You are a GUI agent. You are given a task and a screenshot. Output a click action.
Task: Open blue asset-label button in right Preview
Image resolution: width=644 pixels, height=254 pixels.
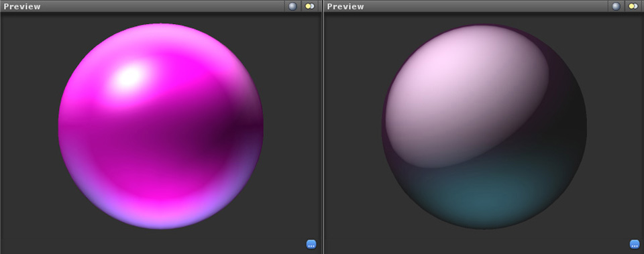635,244
